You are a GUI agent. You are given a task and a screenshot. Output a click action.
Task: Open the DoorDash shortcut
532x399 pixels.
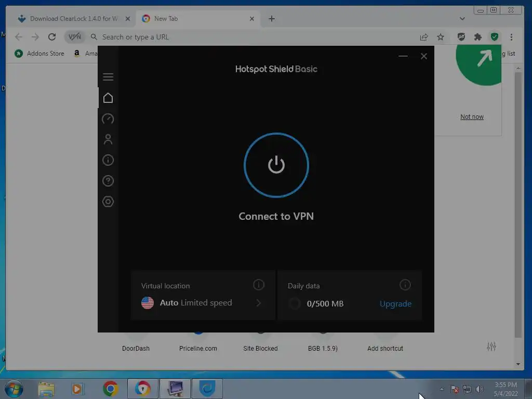(136, 349)
